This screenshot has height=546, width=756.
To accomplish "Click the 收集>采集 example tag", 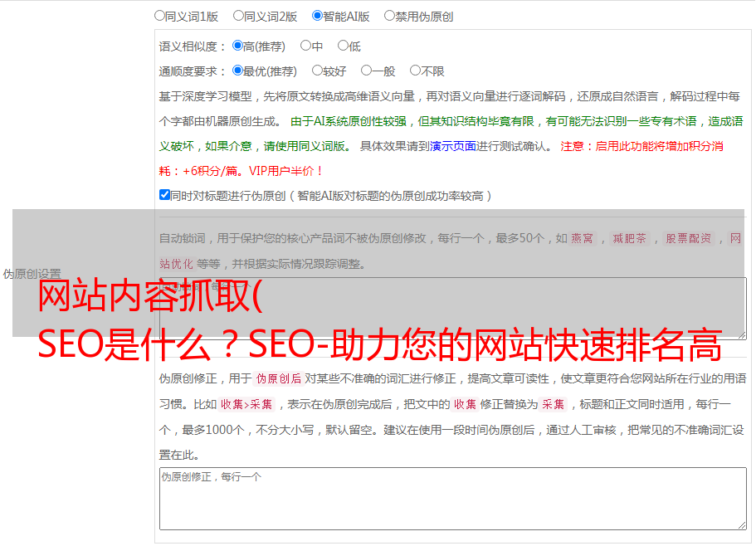I will (246, 404).
